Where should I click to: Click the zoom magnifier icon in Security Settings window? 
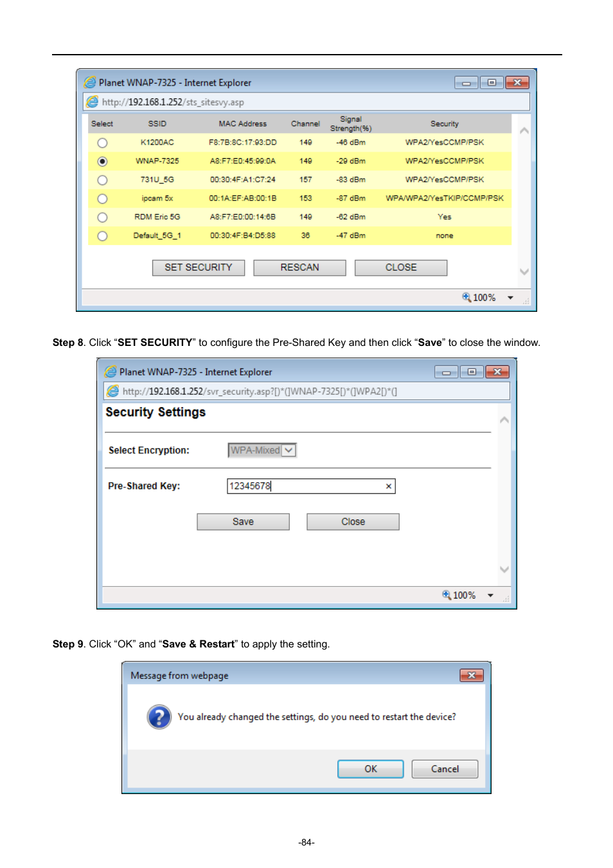(447, 595)
